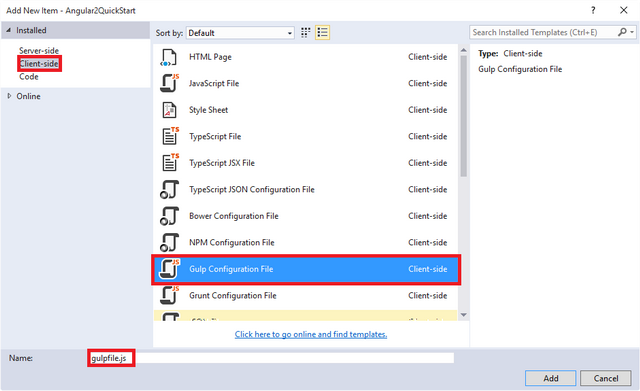Open the help question mark button
640x391 pixels.
[593, 10]
